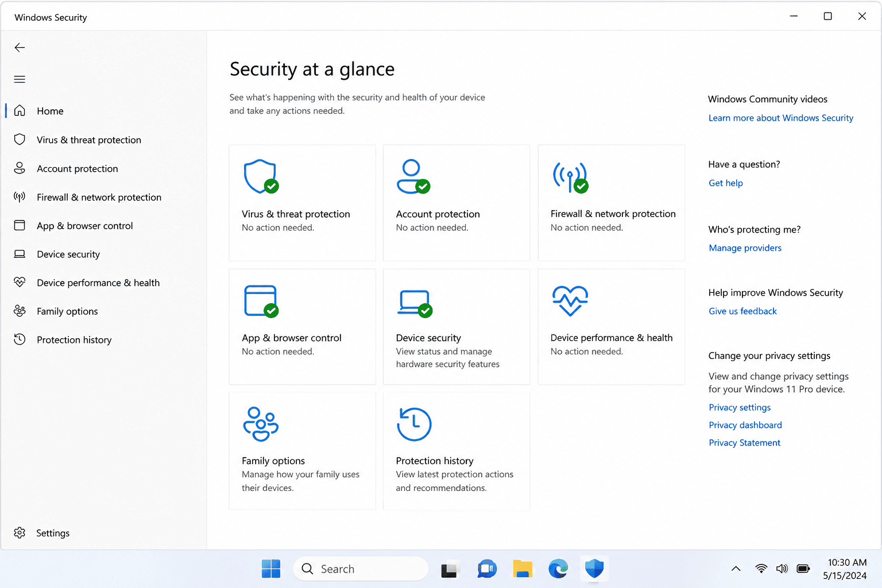The image size is (882, 588).
Task: Click Give us feedback link
Action: click(742, 311)
